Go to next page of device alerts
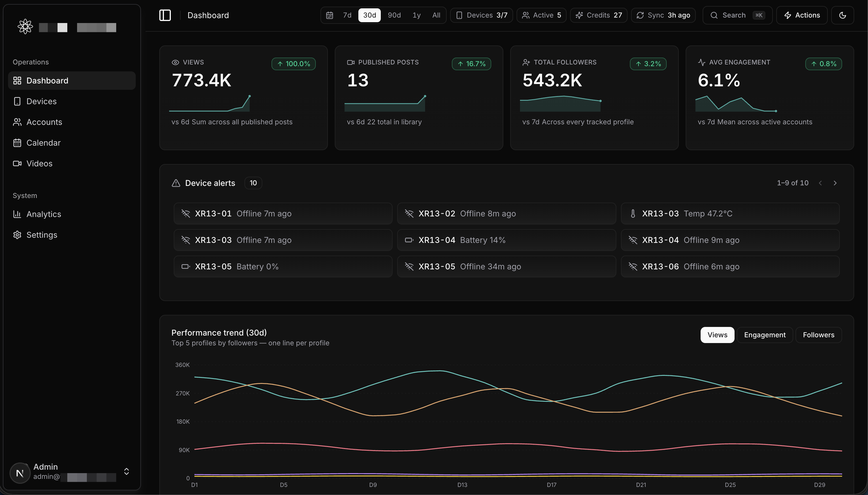Image resolution: width=868 pixels, height=495 pixels. 836,183
